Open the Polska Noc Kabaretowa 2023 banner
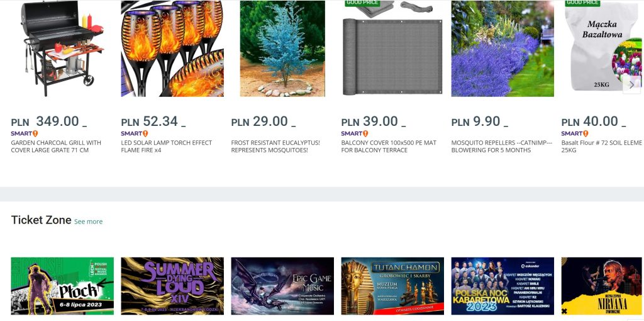644x321 pixels. pyautogui.click(x=502, y=286)
